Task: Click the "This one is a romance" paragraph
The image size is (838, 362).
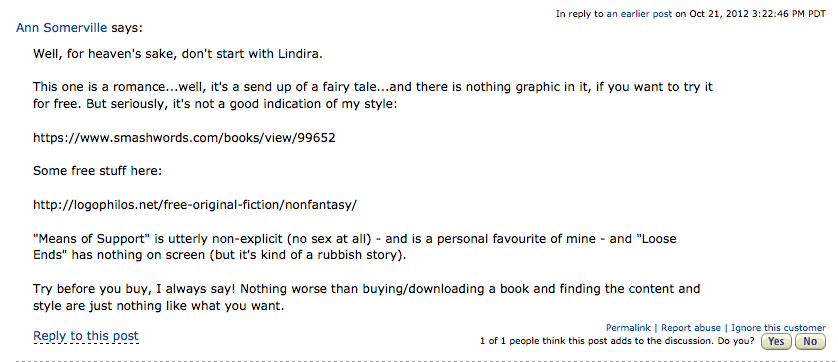Action: coord(373,95)
